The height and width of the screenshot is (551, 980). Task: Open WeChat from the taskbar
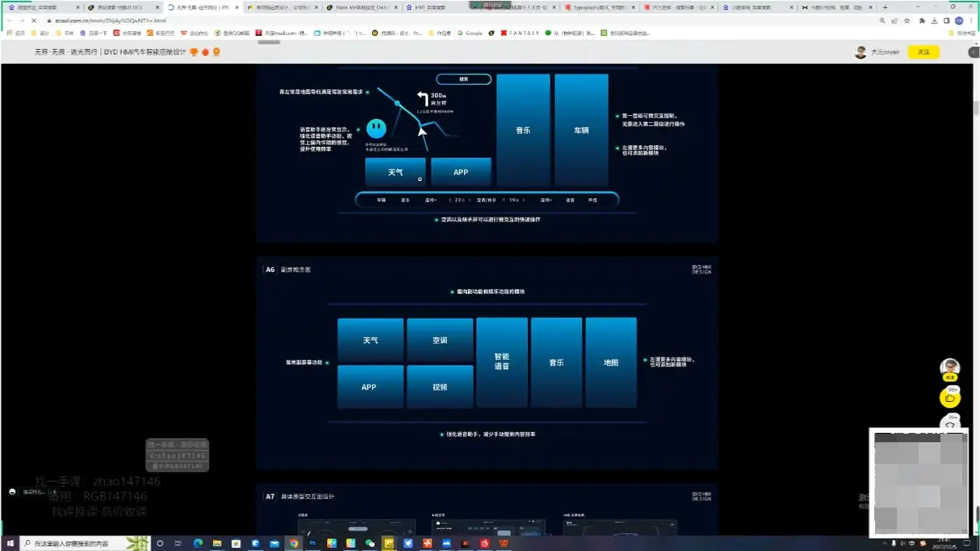coord(370,543)
